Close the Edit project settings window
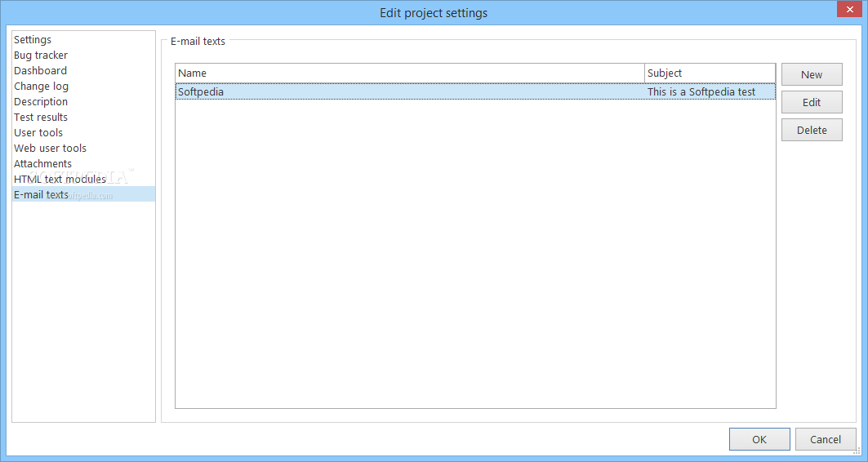Screen dimensions: 868x462 click(850, 10)
